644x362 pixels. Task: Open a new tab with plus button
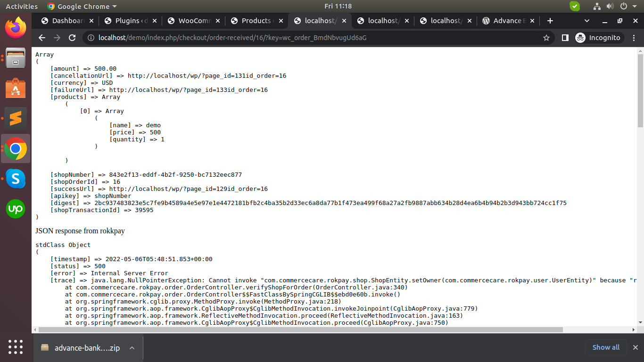[550, 21]
